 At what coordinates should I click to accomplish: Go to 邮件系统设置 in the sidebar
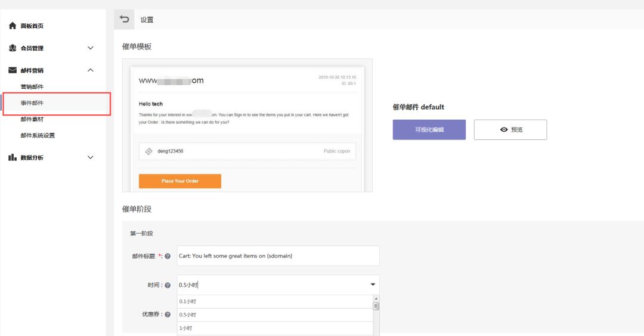38,135
